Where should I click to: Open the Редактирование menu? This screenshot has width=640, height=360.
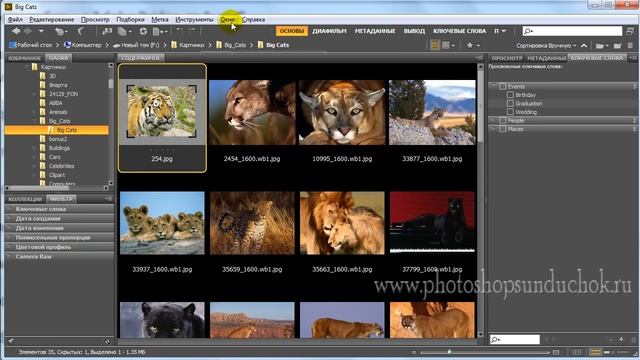52,20
